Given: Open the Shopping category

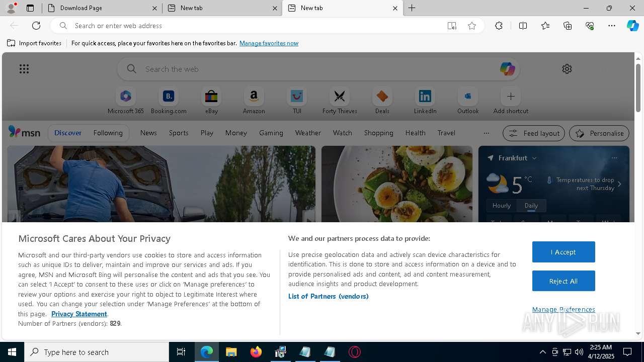Looking at the screenshot, I should pos(378,133).
